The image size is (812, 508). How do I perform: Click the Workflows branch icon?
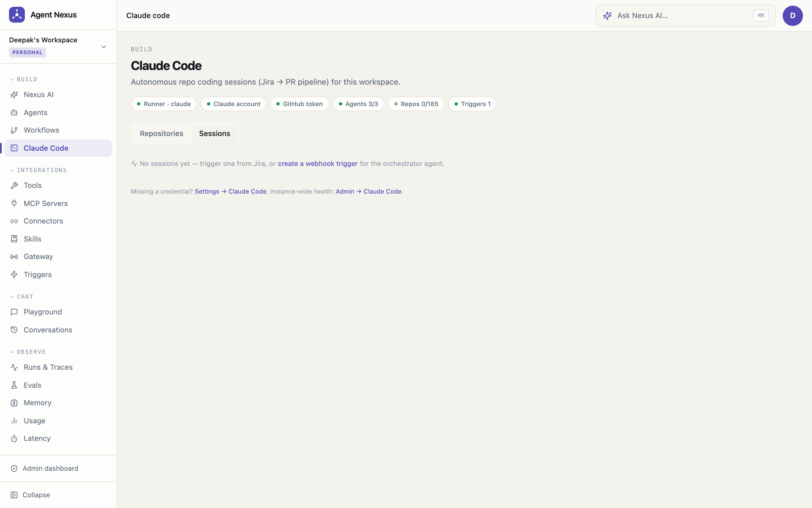point(14,130)
